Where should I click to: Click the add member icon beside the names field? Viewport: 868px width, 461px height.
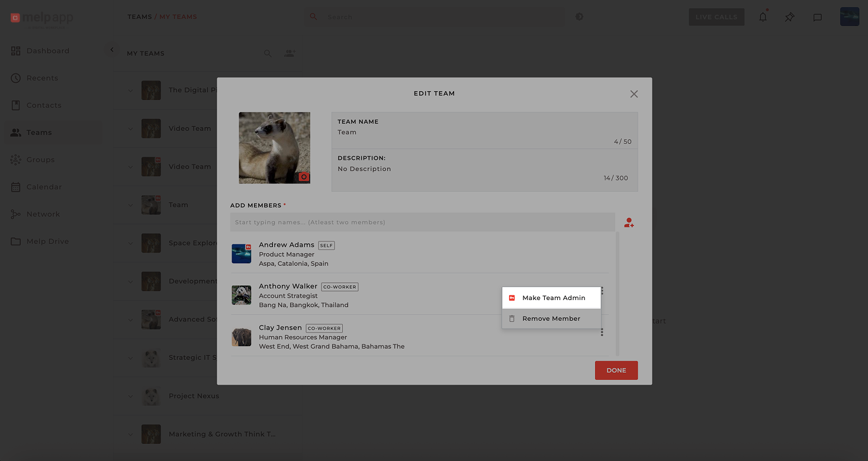click(629, 223)
